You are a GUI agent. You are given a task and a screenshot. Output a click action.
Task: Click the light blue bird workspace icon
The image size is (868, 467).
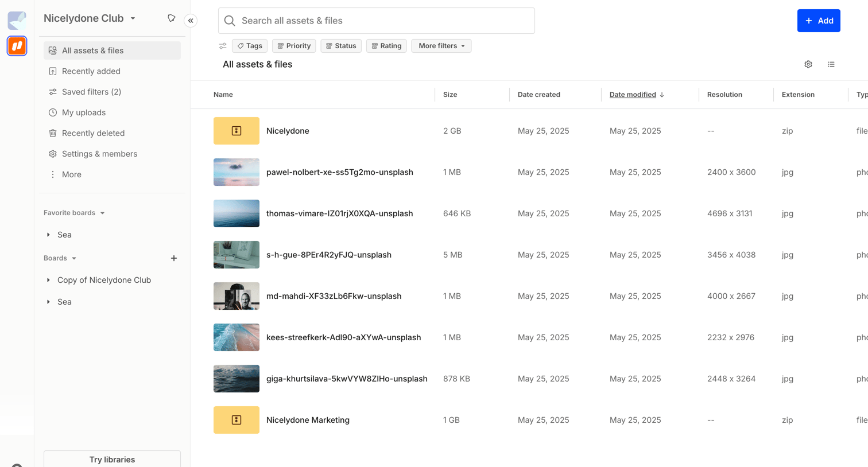[x=17, y=20]
